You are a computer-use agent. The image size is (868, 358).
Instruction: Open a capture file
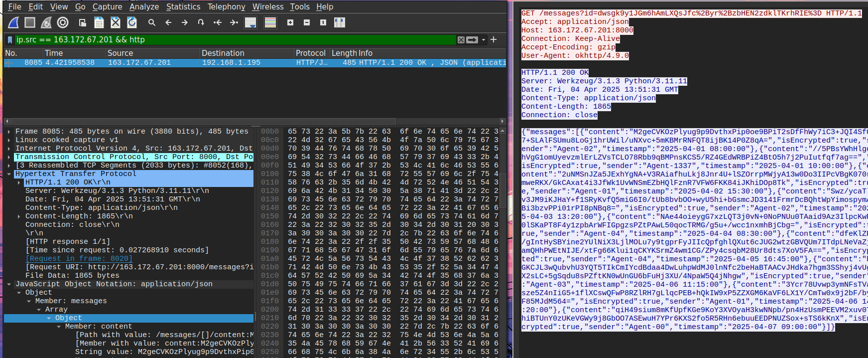[x=83, y=22]
